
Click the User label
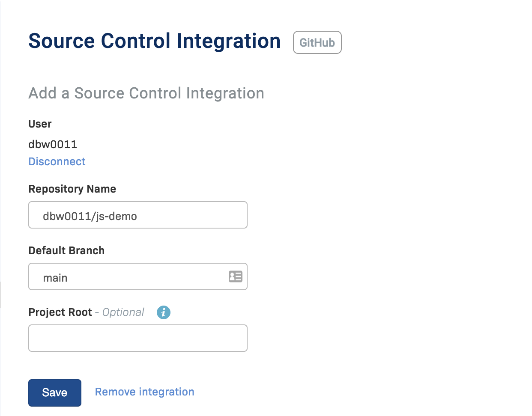pyautogui.click(x=40, y=124)
